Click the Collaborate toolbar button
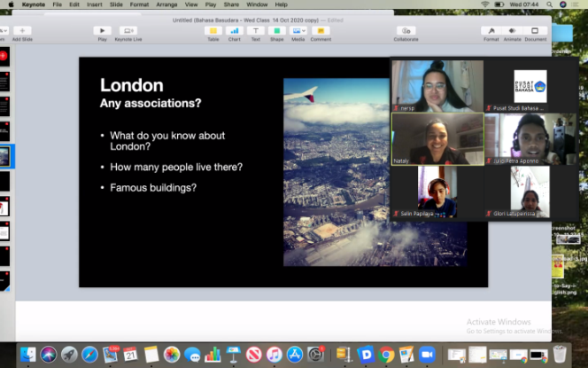Image resolution: width=588 pixels, height=368 pixels. (406, 31)
